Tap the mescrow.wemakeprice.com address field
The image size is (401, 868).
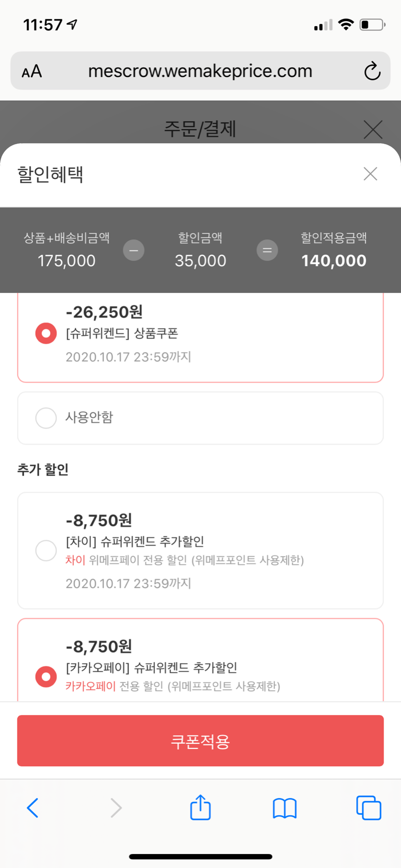click(200, 71)
